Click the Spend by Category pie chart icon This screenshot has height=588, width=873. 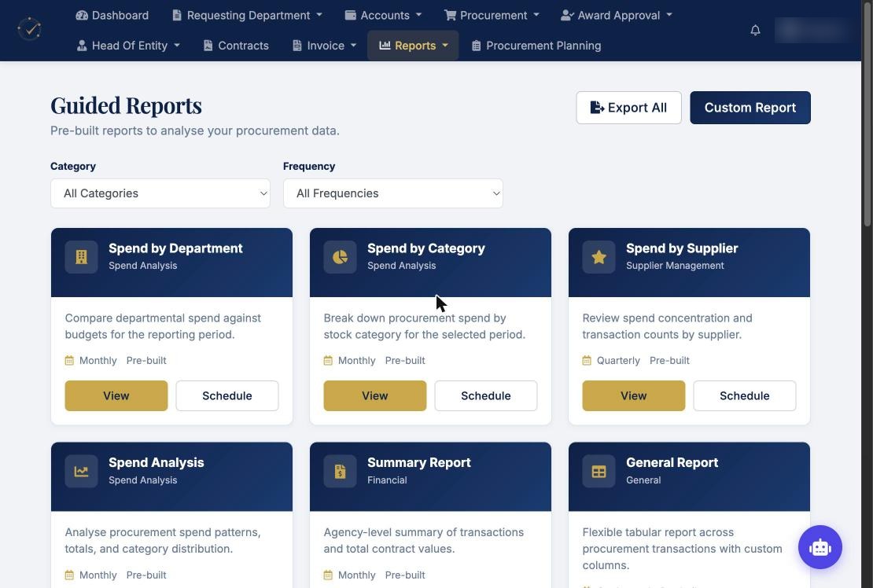click(341, 257)
